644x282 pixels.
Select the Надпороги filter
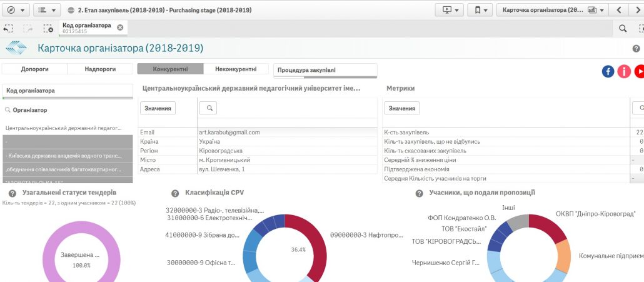[100, 69]
